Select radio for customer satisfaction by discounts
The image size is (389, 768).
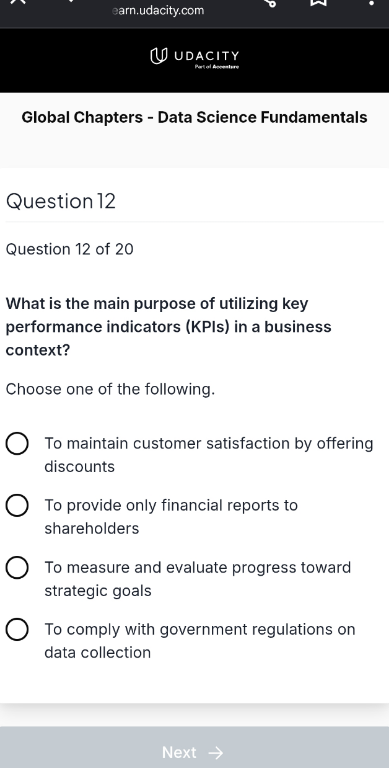17,444
